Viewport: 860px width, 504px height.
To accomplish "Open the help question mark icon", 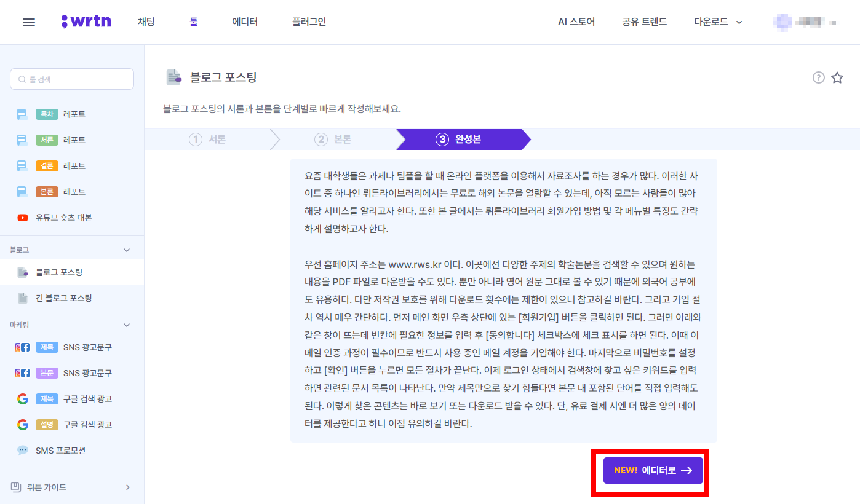I will (x=818, y=77).
